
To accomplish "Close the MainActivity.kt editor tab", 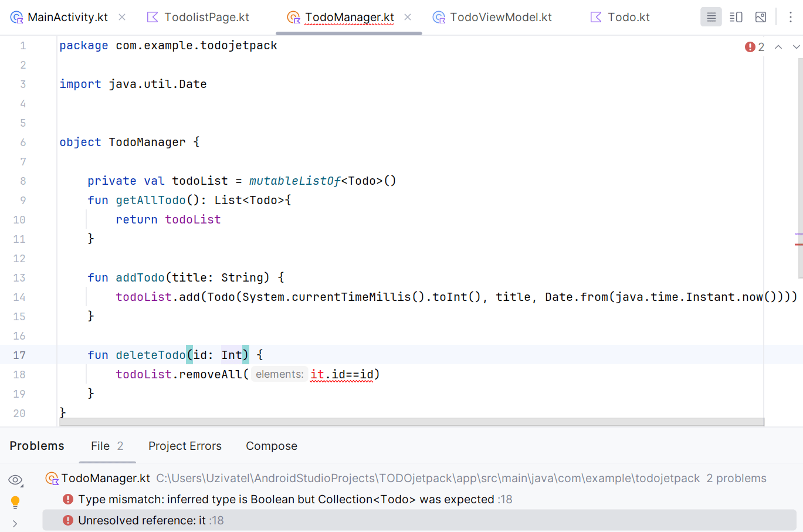I will click(x=121, y=17).
